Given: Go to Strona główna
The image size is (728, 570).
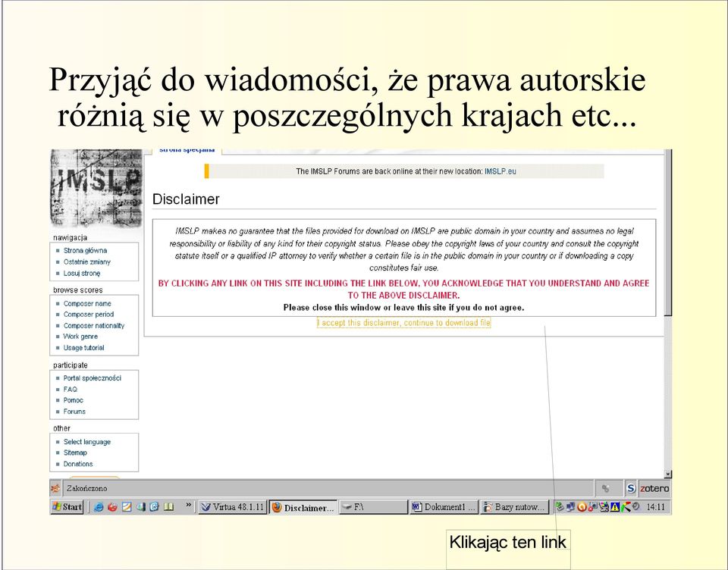Looking at the screenshot, I should pyautogui.click(x=85, y=250).
